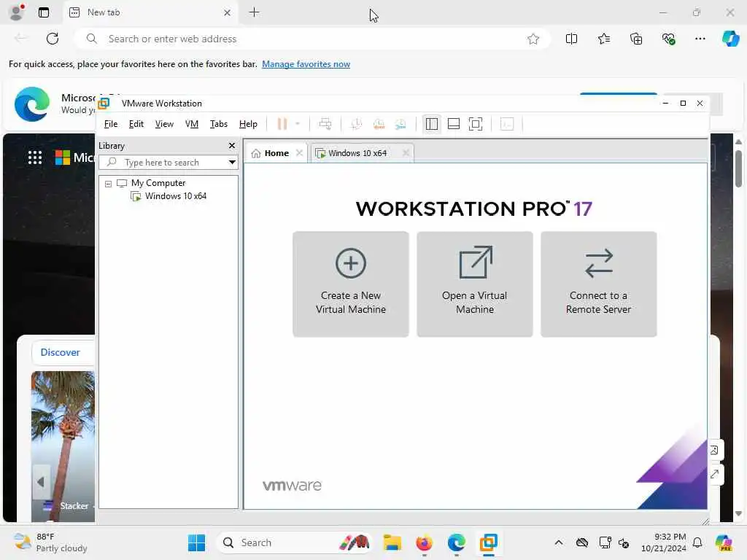
Task: Open the Snapshot Manager toolbar icon
Action: (x=400, y=124)
